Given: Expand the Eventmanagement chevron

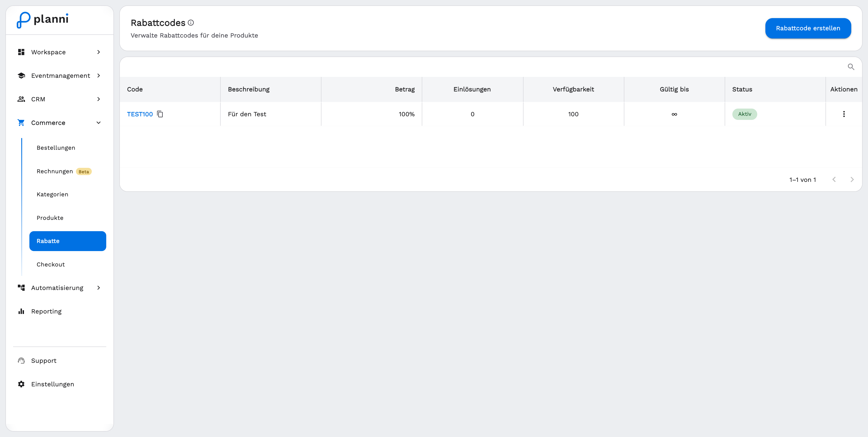Looking at the screenshot, I should click(x=98, y=76).
